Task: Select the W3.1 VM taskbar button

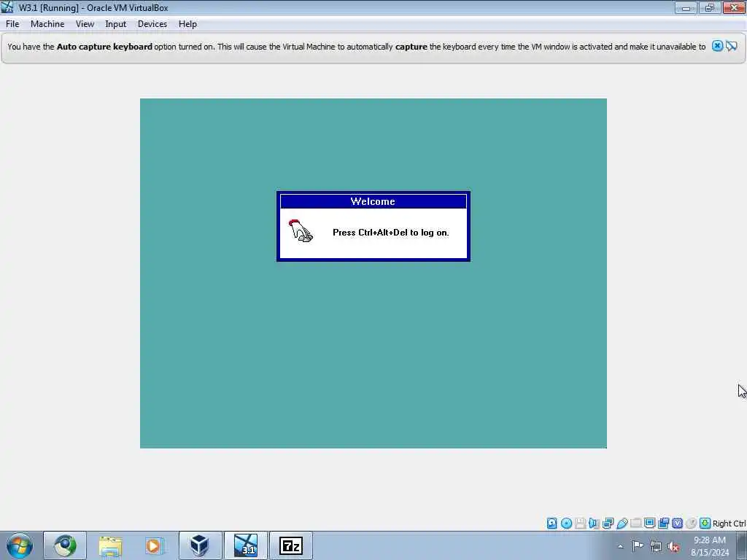Action: click(246, 545)
